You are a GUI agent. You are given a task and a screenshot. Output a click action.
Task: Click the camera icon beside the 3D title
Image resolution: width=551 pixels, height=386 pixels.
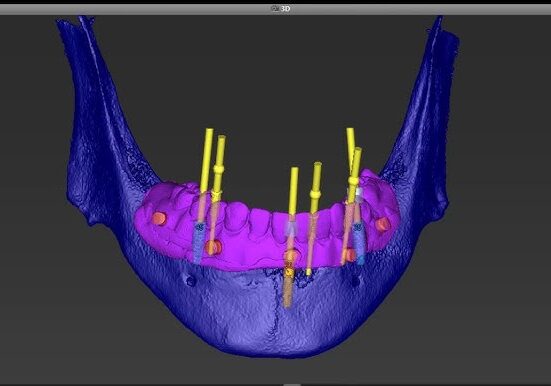275,9
